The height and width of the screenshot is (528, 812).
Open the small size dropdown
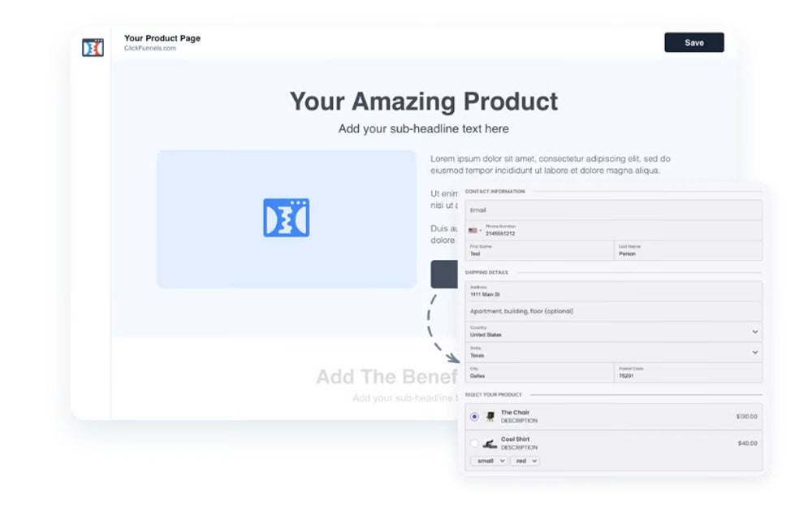(x=489, y=461)
